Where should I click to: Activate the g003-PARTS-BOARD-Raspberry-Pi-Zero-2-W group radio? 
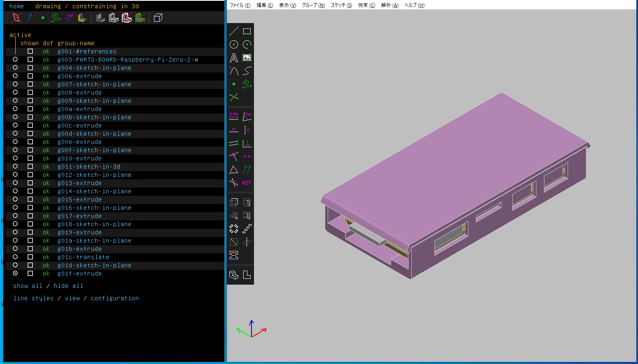click(x=15, y=60)
